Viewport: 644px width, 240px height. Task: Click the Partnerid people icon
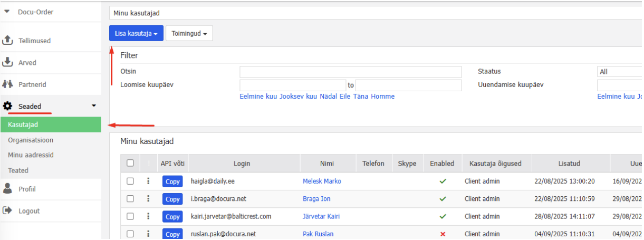click(7, 84)
